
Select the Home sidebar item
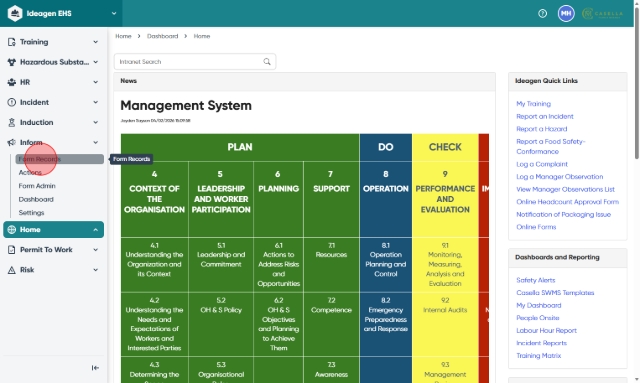coord(53,229)
